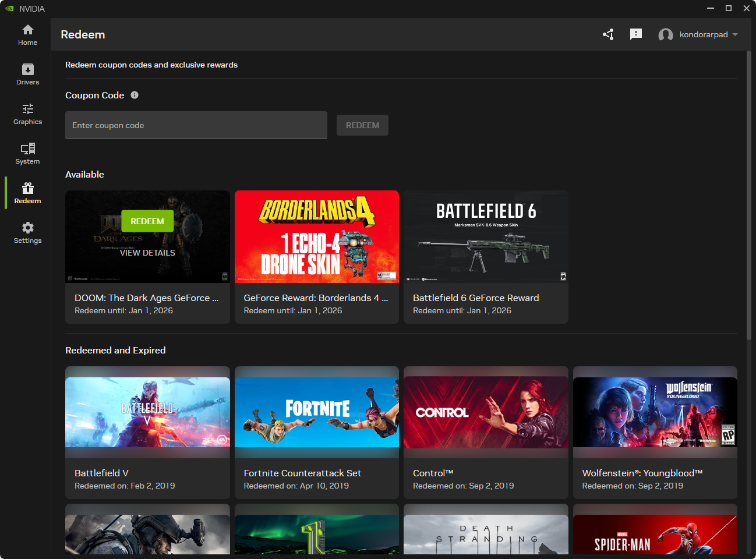Open the System page
This screenshot has height=559, width=756.
click(27, 154)
